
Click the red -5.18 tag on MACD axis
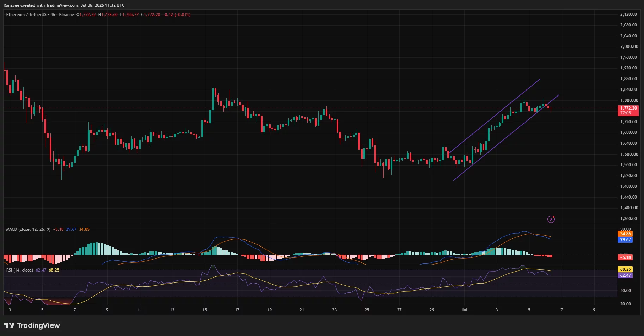pyautogui.click(x=625, y=257)
